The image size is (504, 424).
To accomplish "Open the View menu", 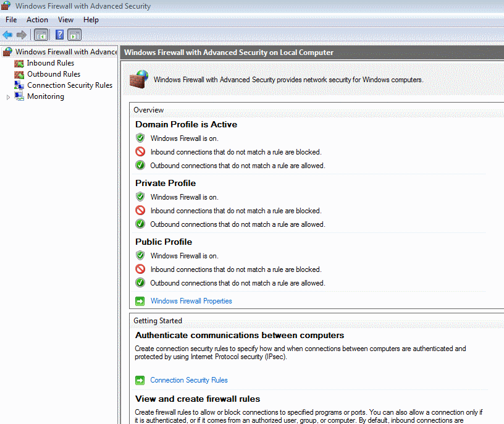I will (x=65, y=19).
